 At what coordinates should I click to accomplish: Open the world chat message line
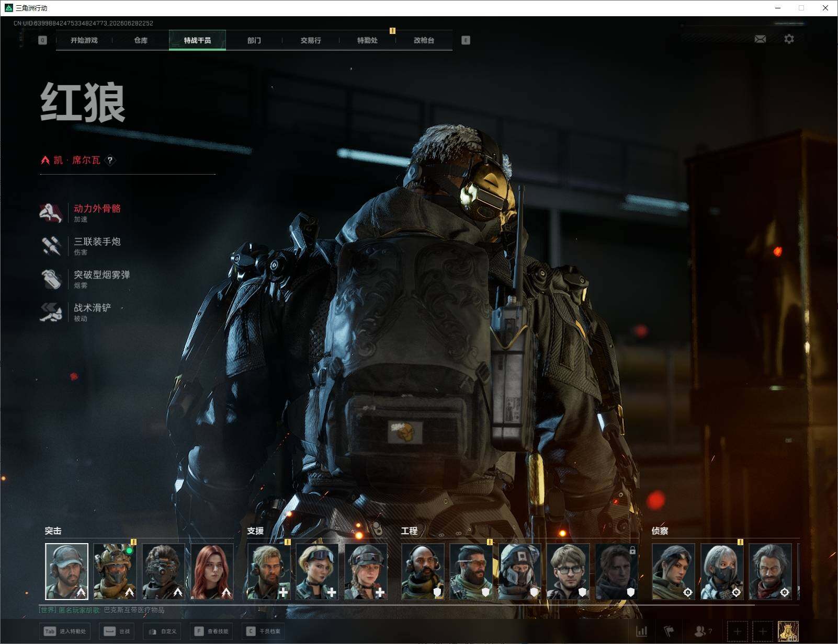coord(102,610)
